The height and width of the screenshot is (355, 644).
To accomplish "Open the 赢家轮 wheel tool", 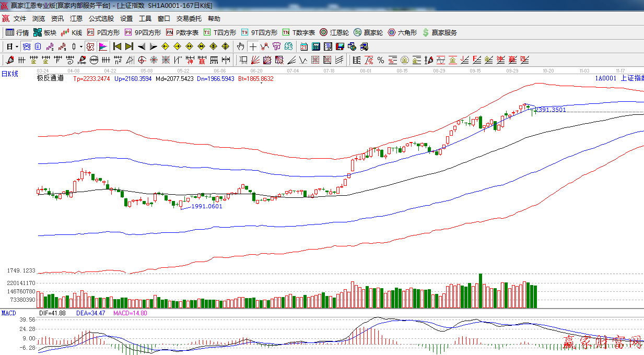I will pyautogui.click(x=368, y=32).
